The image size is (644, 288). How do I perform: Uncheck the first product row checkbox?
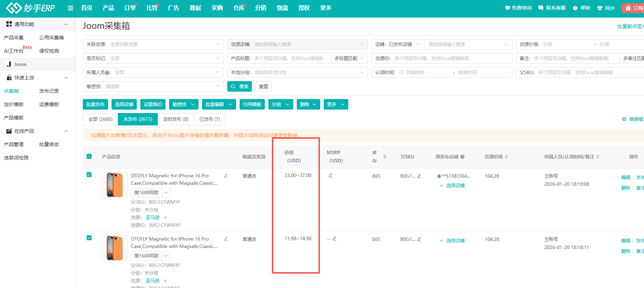(x=89, y=175)
